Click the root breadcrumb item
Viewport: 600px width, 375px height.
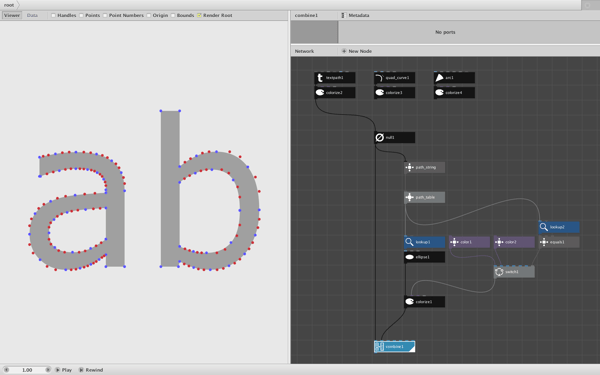pyautogui.click(x=9, y=5)
